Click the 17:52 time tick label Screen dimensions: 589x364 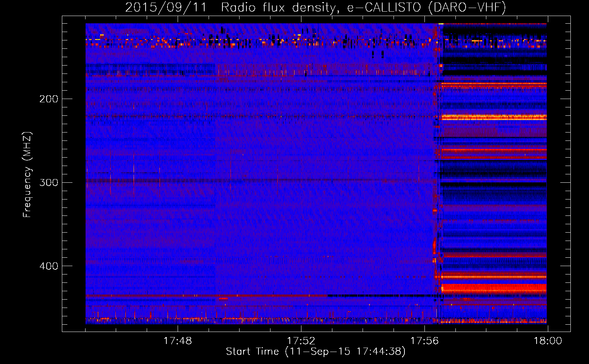point(301,341)
